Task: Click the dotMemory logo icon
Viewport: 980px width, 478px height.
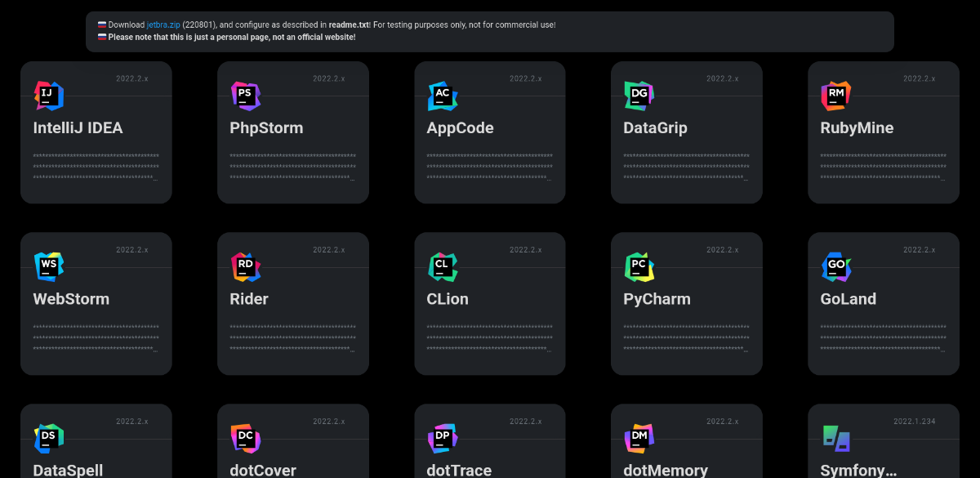Action: (x=639, y=438)
